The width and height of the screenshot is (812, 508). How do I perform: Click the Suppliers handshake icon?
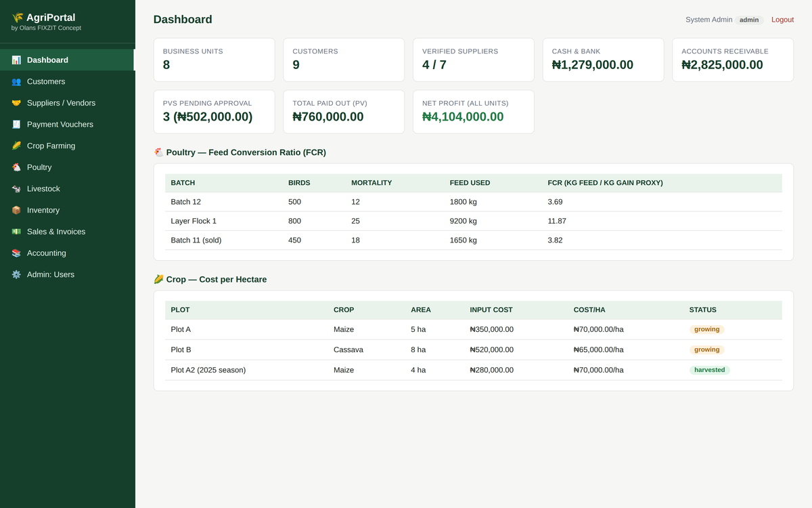tap(16, 103)
